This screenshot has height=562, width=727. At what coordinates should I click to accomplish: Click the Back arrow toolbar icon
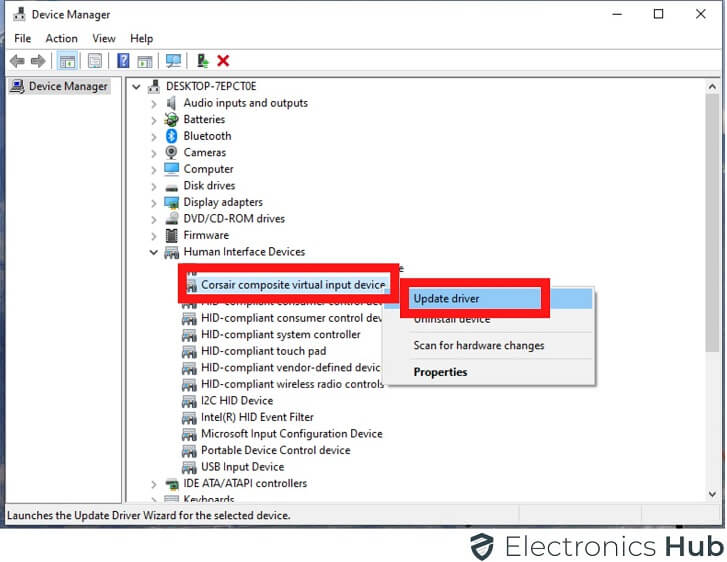tap(17, 61)
